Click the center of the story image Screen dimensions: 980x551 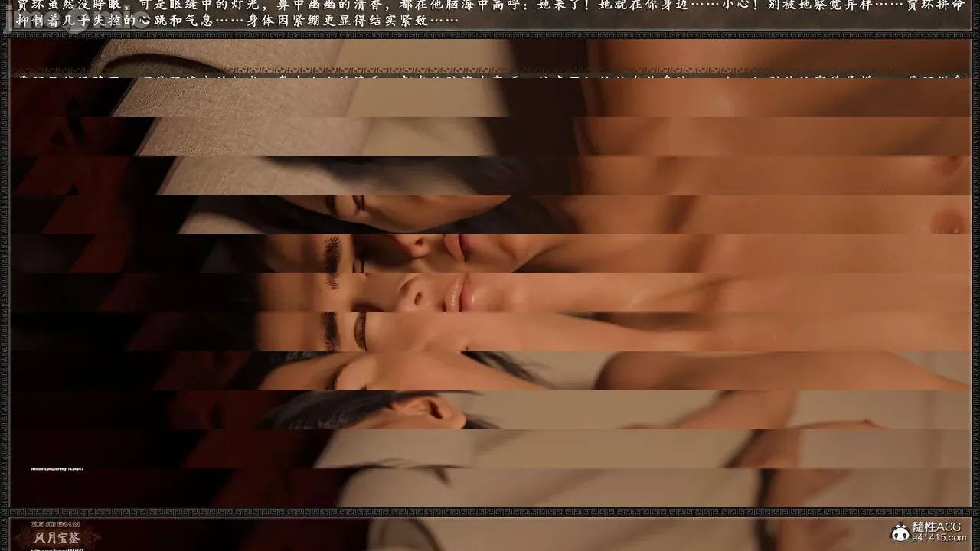point(490,274)
